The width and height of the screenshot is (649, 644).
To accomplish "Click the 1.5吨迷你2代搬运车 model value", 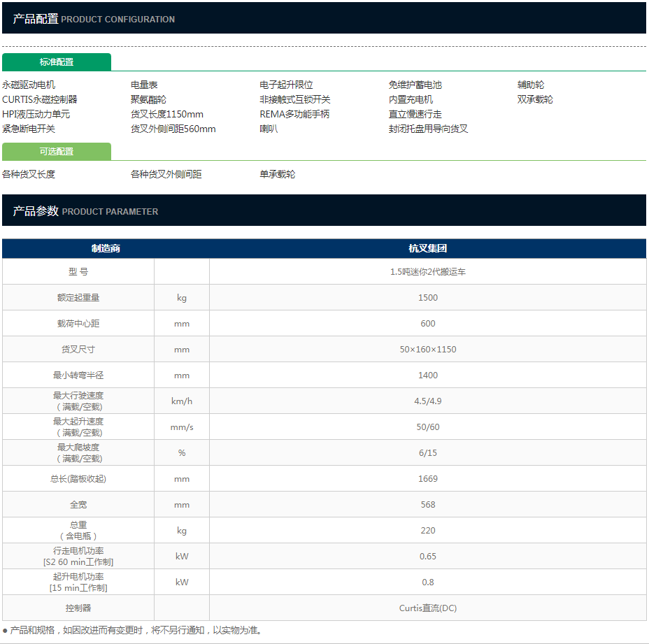I will pyautogui.click(x=427, y=272).
